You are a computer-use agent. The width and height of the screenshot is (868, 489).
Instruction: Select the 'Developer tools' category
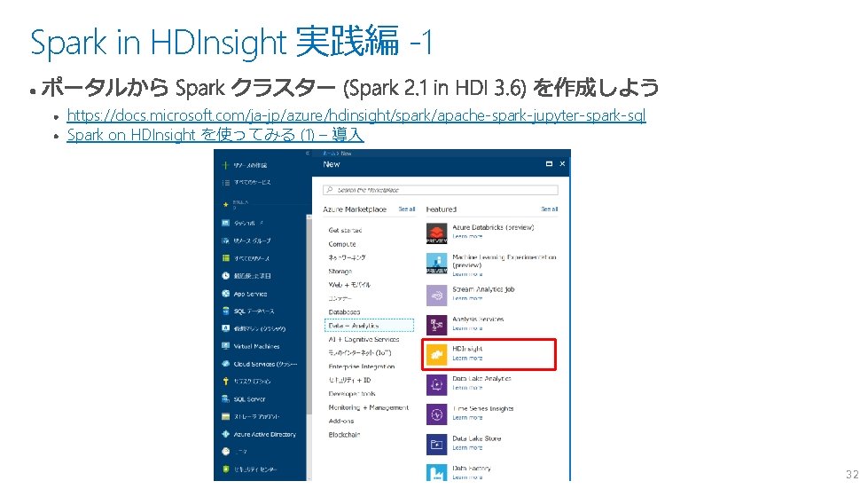[x=352, y=394]
